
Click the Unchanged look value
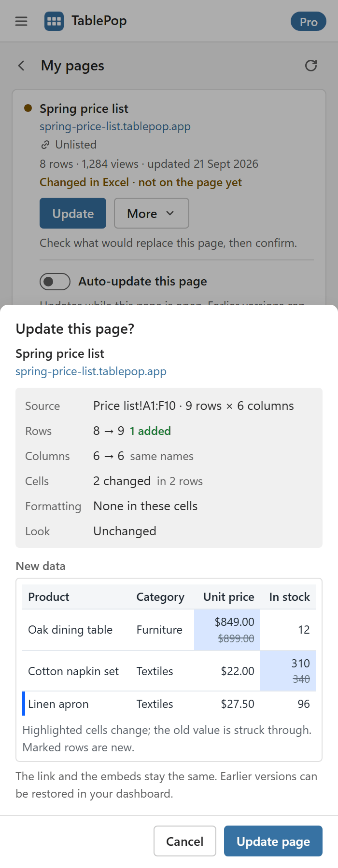(125, 531)
